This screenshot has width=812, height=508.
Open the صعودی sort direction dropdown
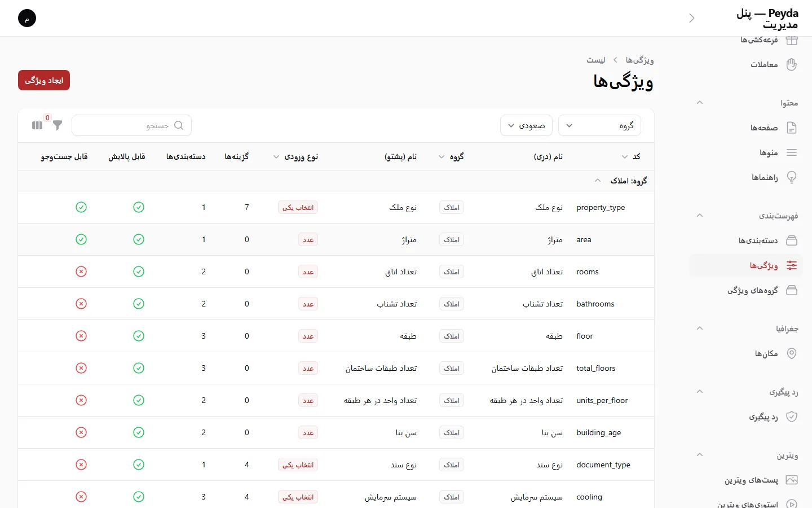pos(527,125)
